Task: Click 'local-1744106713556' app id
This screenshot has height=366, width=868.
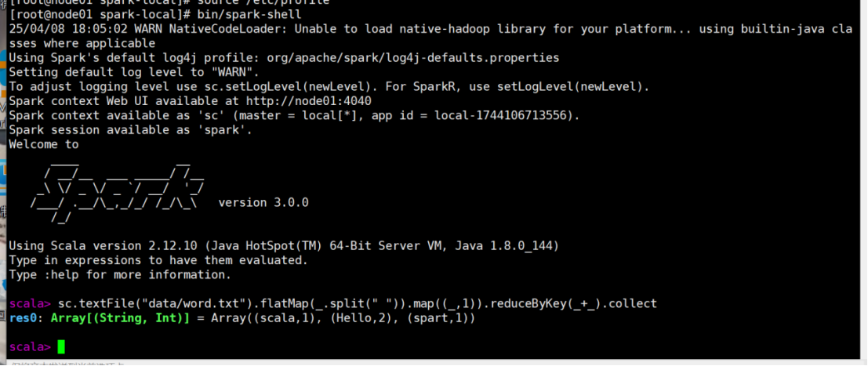Action: tap(500, 116)
